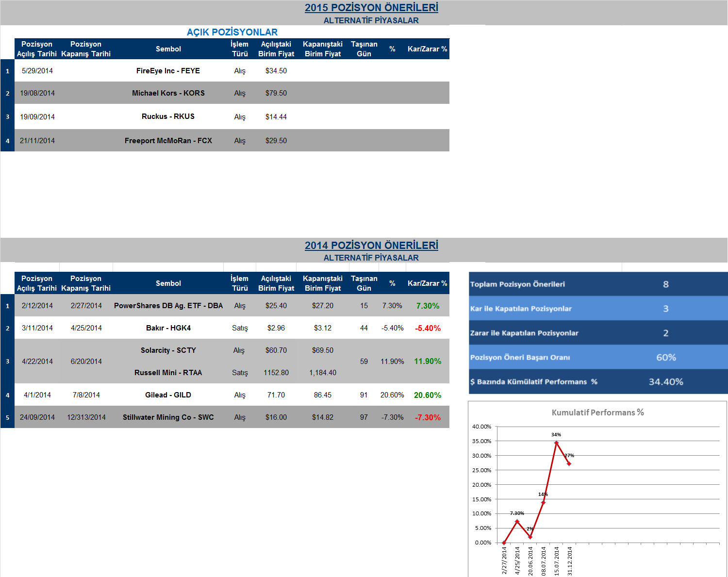This screenshot has width=728, height=577.
Task: Click the $60.70 opening price cell
Action: tap(276, 350)
